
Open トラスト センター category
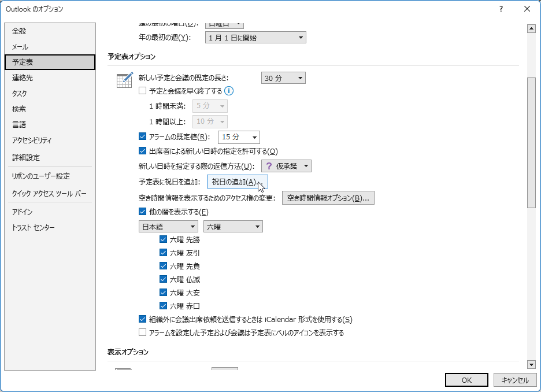pos(50,227)
